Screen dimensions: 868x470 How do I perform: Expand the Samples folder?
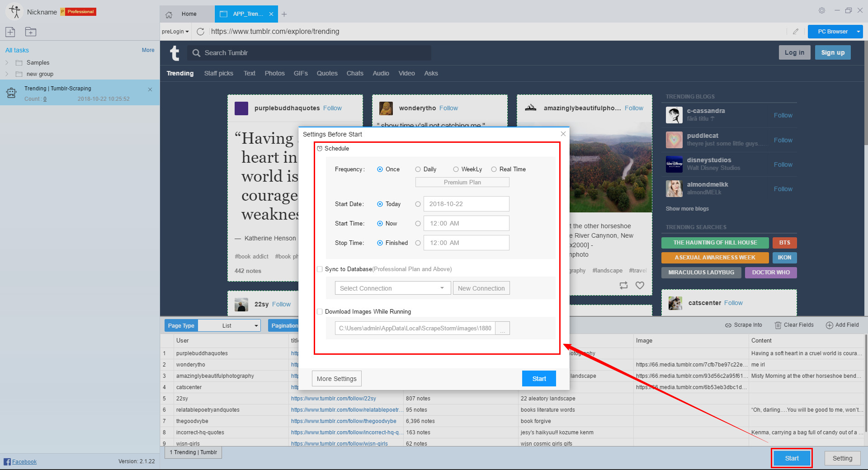(7, 63)
